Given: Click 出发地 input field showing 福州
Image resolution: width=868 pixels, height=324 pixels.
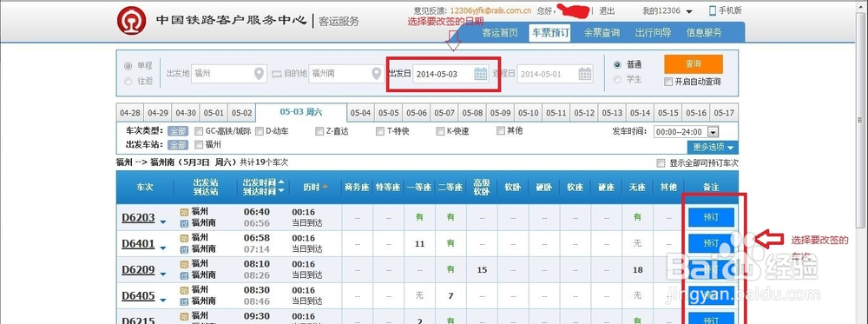Looking at the screenshot, I should tap(229, 74).
